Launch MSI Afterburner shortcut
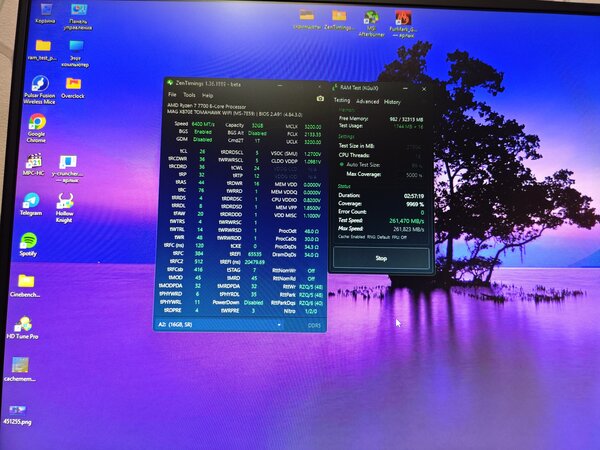 (x=371, y=24)
